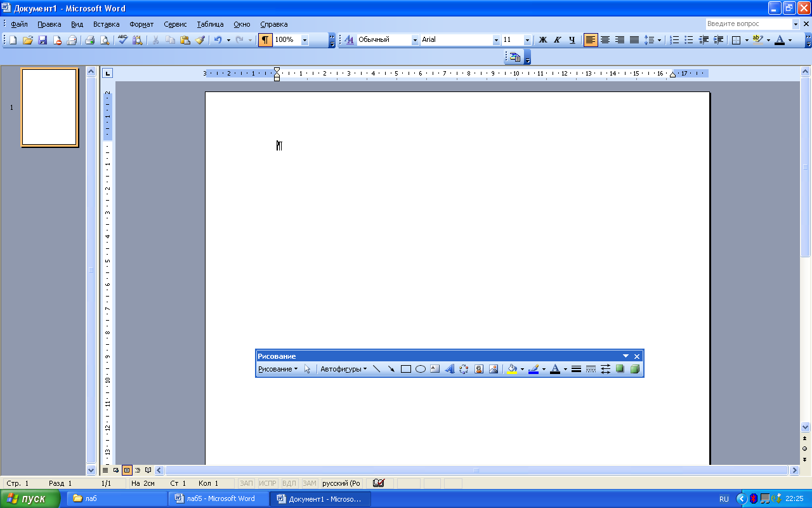812x508 pixels.
Task: Activate the Format Painter brush
Action: (x=200, y=40)
